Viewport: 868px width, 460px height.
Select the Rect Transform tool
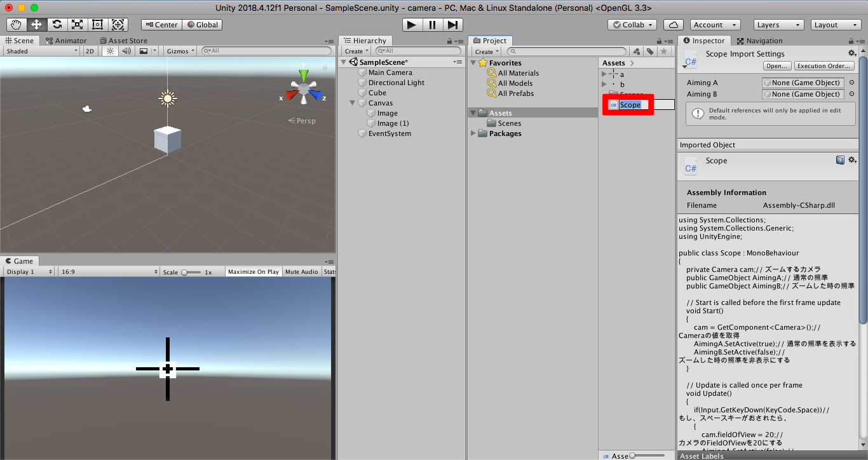98,25
